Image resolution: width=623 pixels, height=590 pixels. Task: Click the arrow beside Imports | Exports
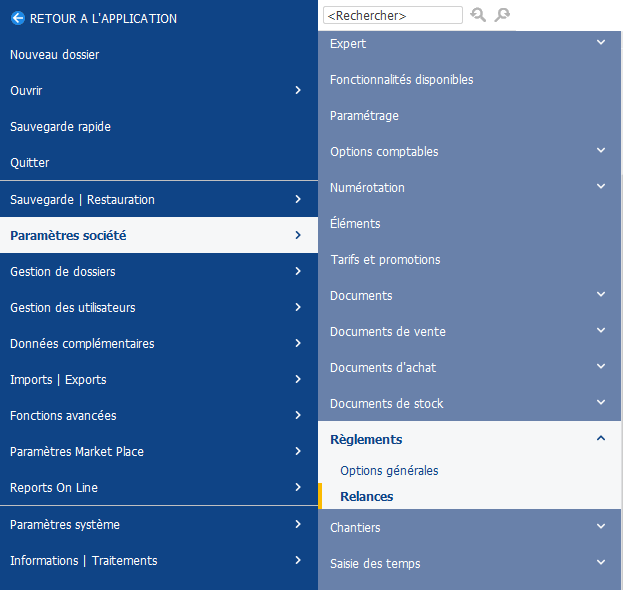pos(298,379)
